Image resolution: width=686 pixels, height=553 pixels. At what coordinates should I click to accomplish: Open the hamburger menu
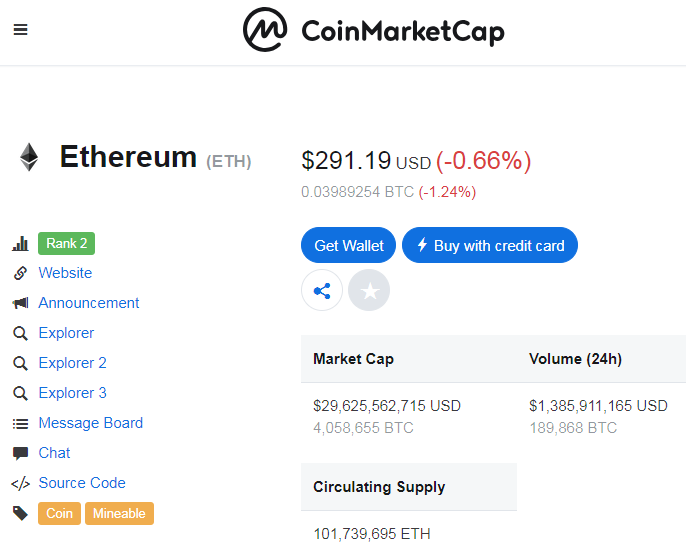pyautogui.click(x=20, y=29)
